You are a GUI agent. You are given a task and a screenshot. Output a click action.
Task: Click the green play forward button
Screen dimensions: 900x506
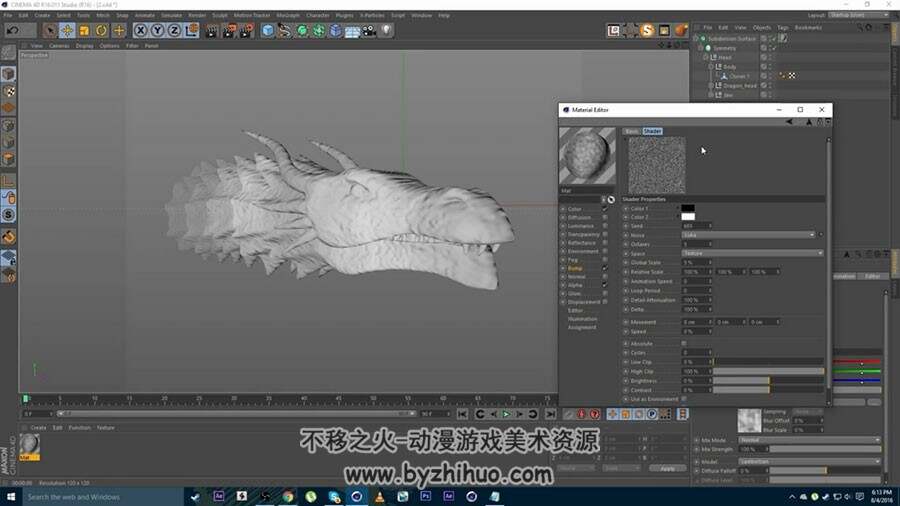[x=506, y=414]
